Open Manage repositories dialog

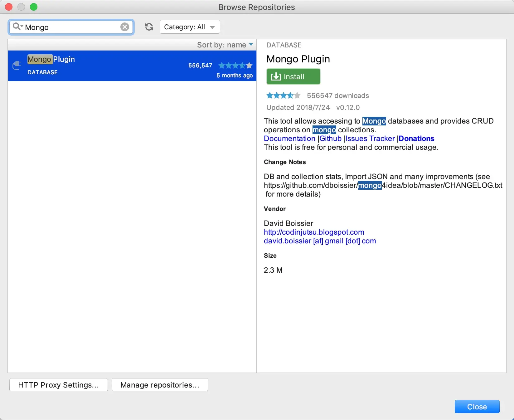pyautogui.click(x=160, y=385)
